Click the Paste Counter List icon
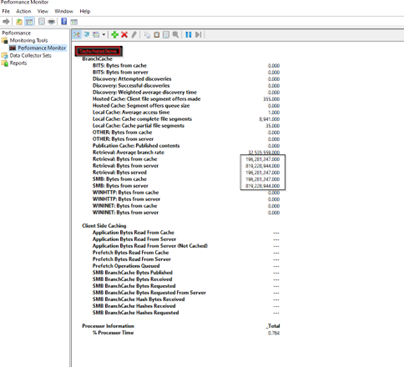Image resolution: width=404 pixels, height=367 pixels. (156, 35)
